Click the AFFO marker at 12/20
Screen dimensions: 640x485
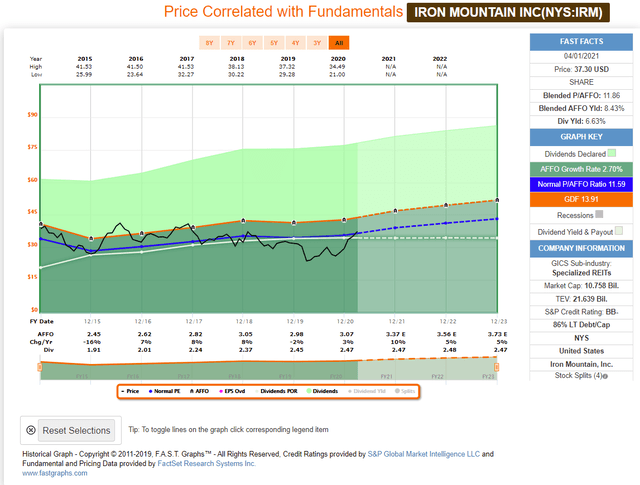click(344, 220)
